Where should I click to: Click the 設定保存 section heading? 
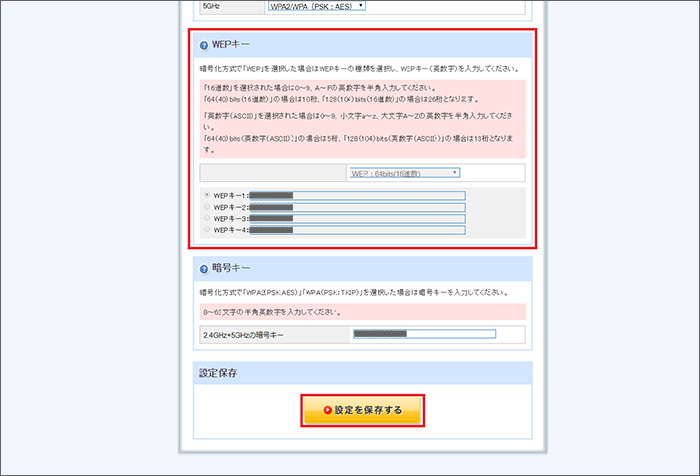218,373
